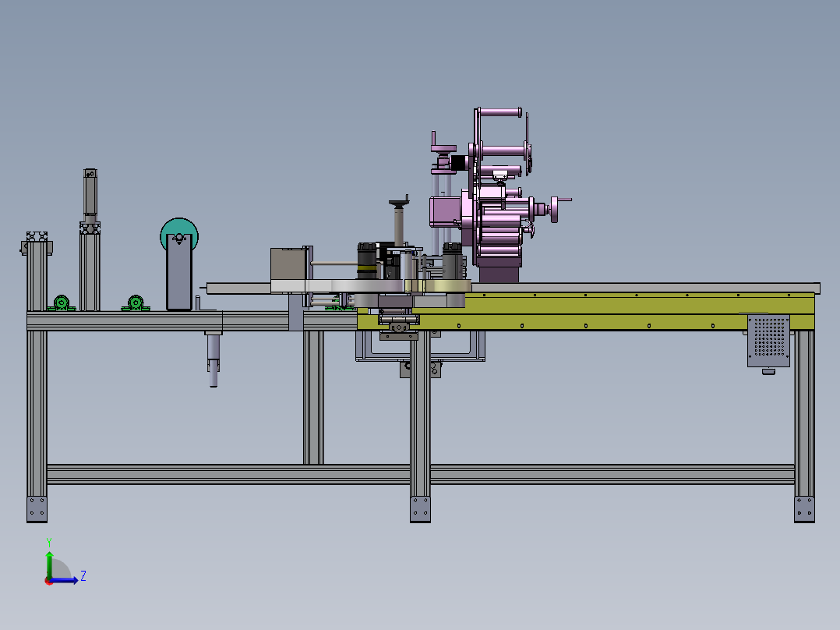Click the middle frame foot plate
This screenshot has height=630, width=840.
[420, 509]
